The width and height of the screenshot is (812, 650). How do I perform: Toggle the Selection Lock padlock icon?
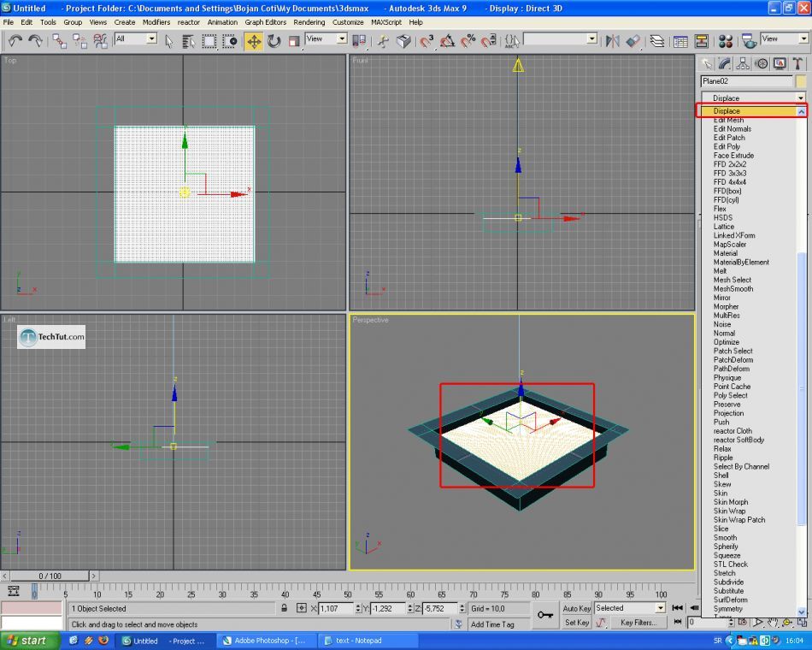point(285,608)
